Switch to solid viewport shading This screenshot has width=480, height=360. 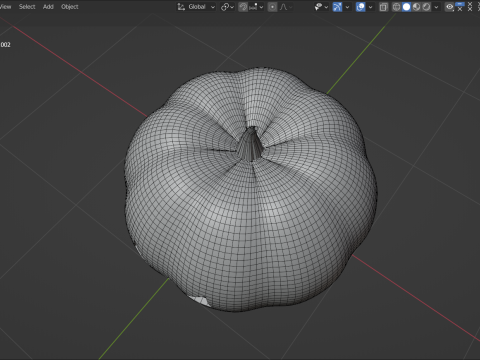click(406, 7)
